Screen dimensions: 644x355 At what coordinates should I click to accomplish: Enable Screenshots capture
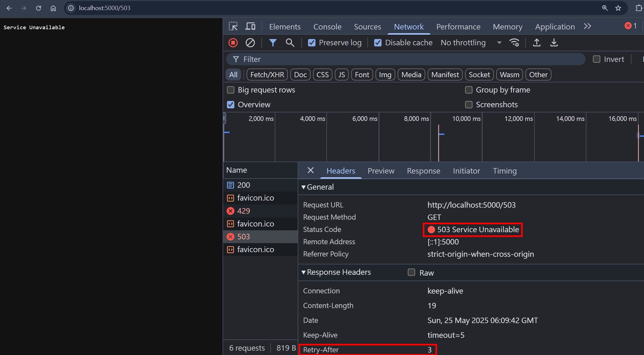(x=469, y=105)
